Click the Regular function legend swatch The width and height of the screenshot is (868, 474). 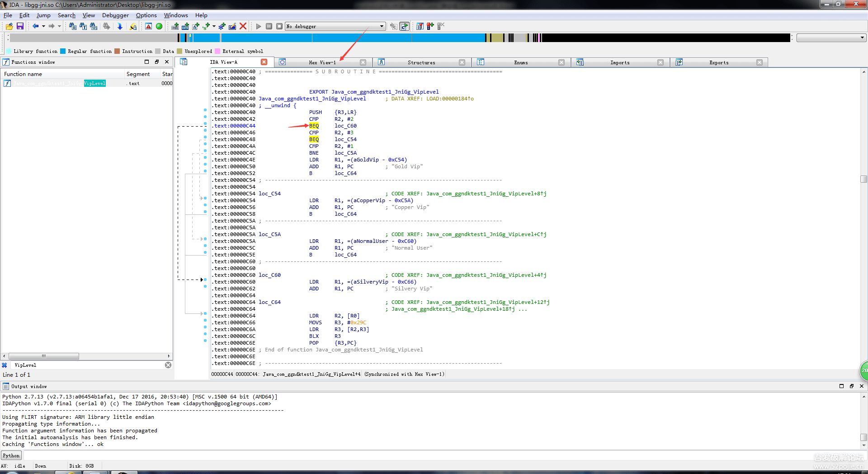[x=63, y=51]
